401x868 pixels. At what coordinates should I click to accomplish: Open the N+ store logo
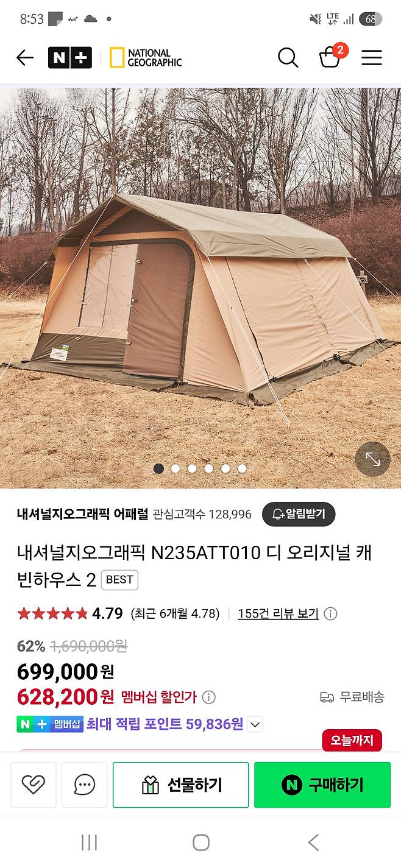(70, 58)
